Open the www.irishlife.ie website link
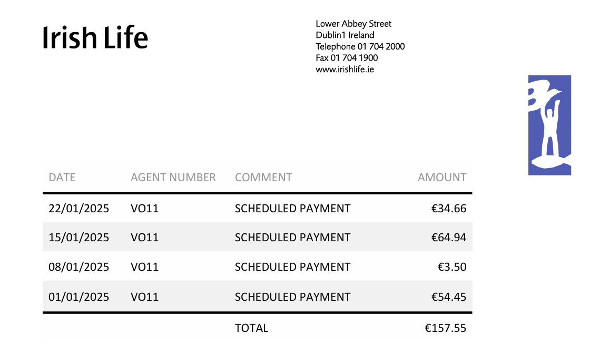This screenshot has width=590, height=364. [345, 69]
